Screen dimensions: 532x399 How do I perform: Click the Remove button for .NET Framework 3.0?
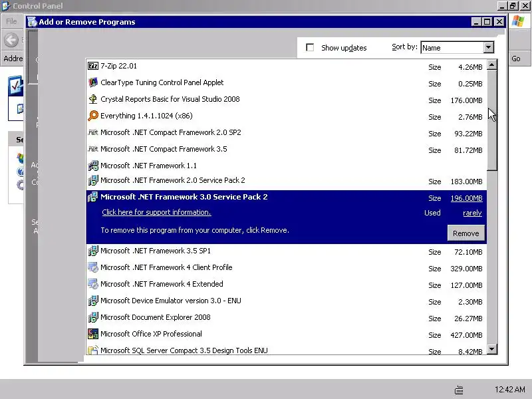coord(466,233)
